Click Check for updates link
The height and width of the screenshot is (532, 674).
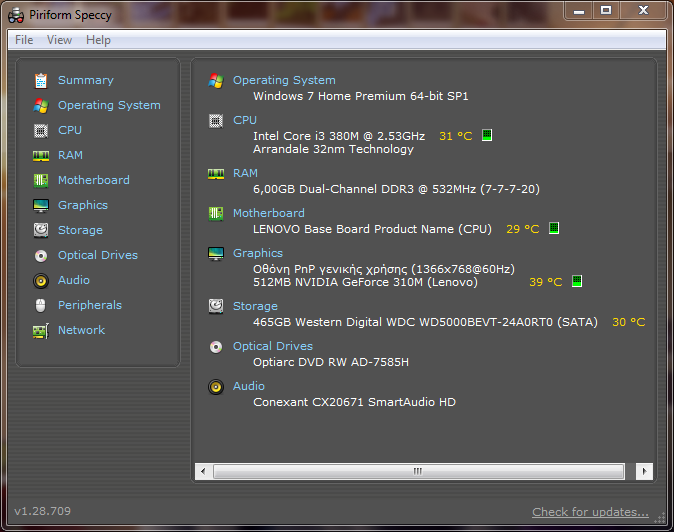click(590, 512)
